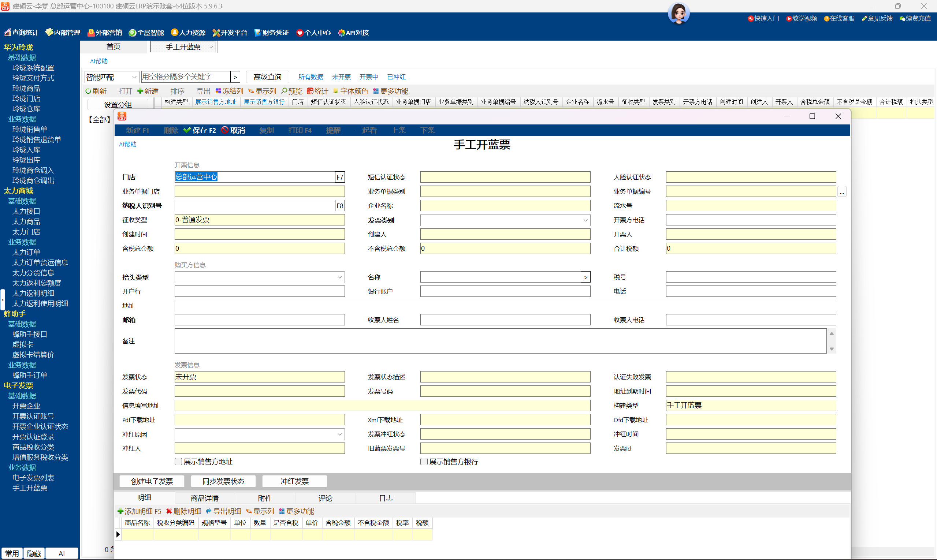Click the Export detail arrow icon
This screenshot has height=560, width=937.
click(209, 511)
